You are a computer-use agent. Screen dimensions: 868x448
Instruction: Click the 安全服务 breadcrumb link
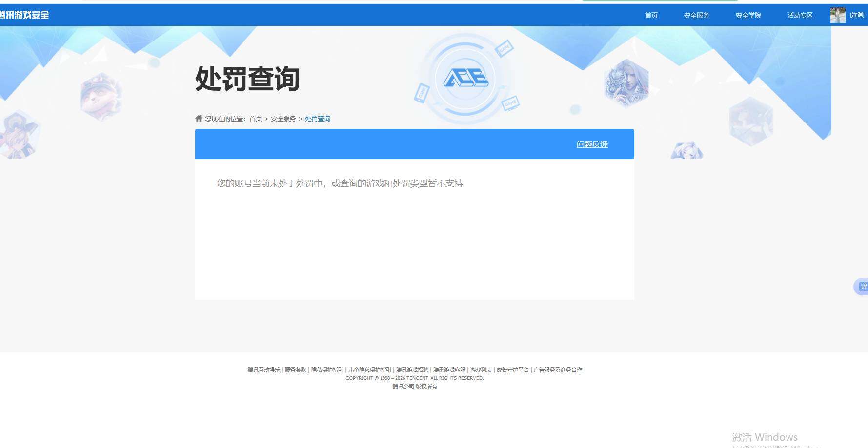coord(283,119)
